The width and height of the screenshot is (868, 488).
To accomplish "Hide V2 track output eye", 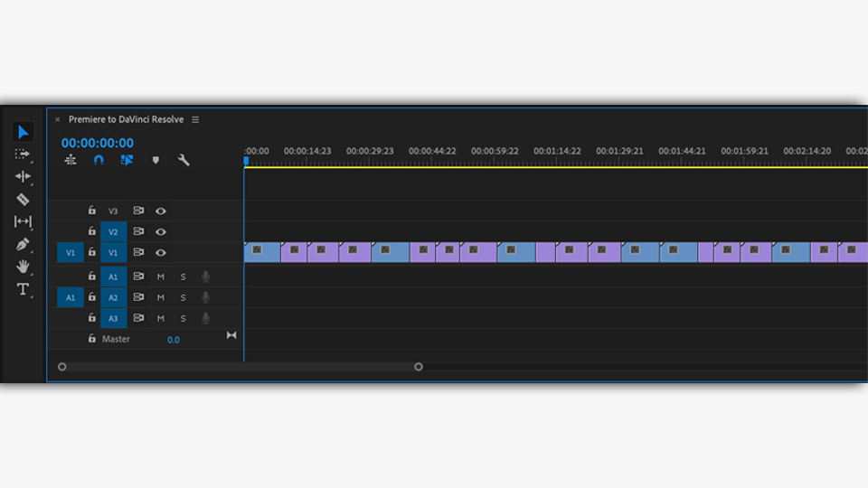I will pos(161,232).
